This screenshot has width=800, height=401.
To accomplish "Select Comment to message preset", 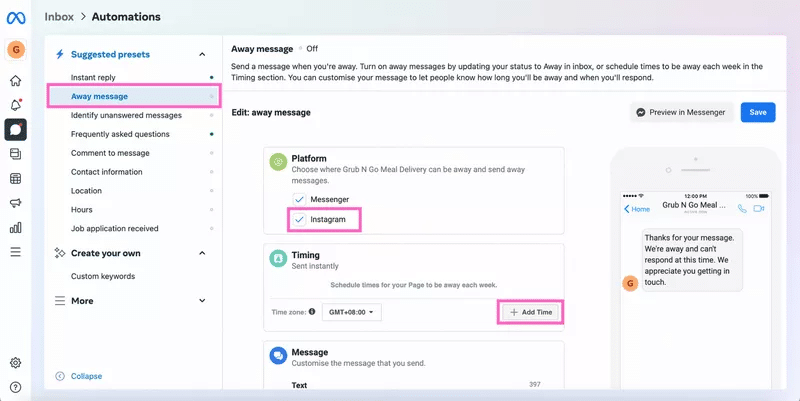I will point(110,153).
